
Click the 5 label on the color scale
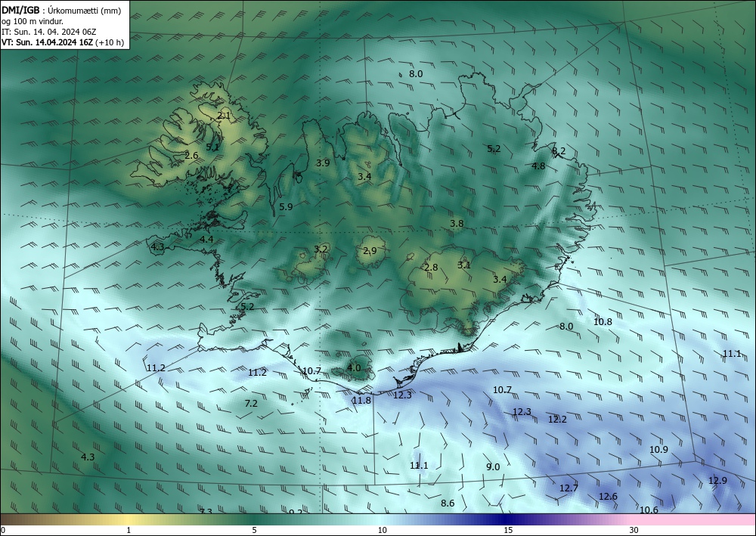point(254,530)
